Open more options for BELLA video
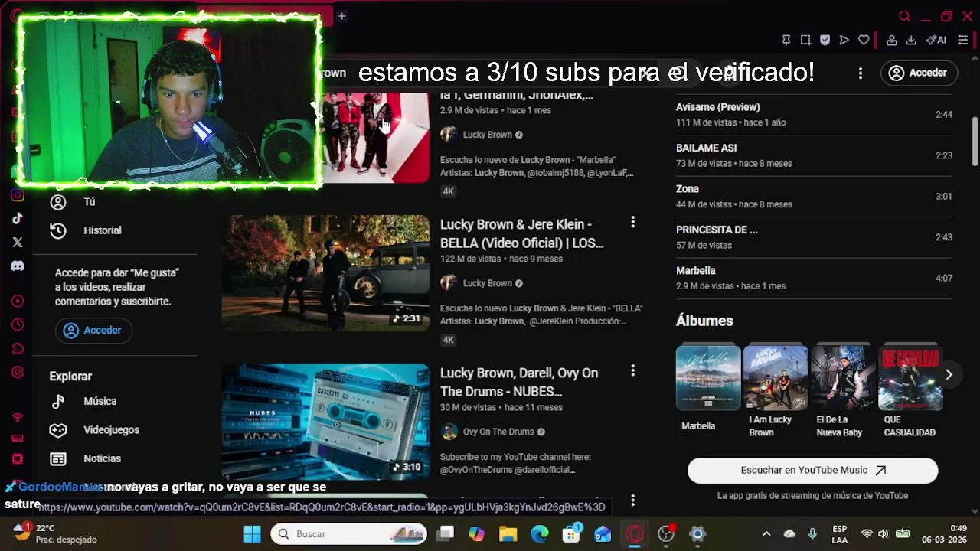 tap(632, 222)
